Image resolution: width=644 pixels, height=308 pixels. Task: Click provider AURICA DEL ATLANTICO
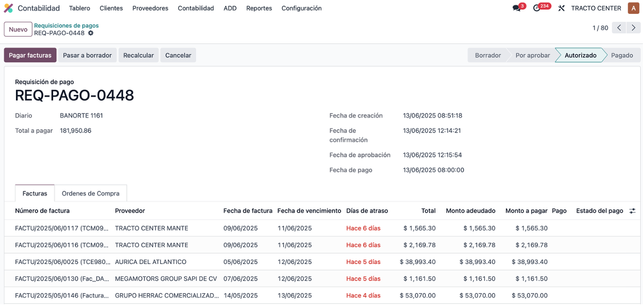click(x=151, y=262)
